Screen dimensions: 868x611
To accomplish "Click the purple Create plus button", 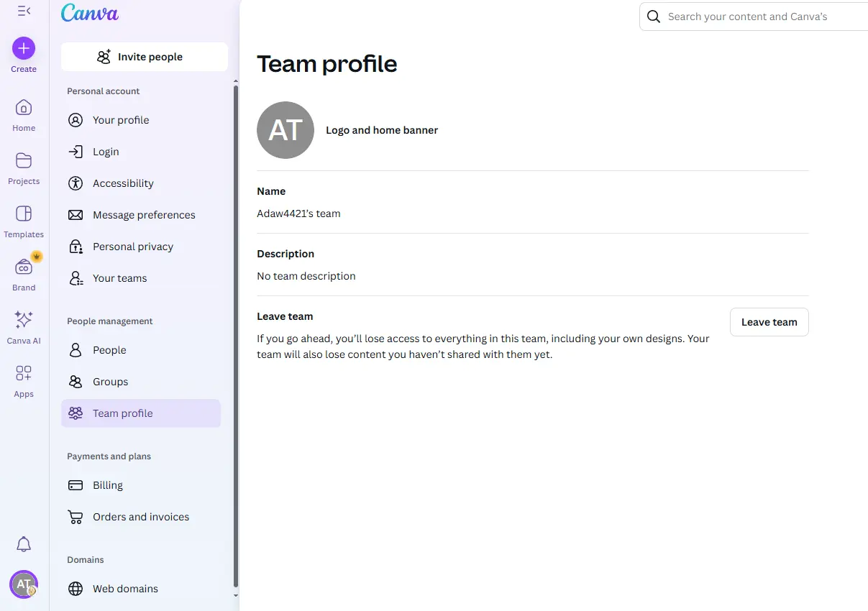I will 24,48.
